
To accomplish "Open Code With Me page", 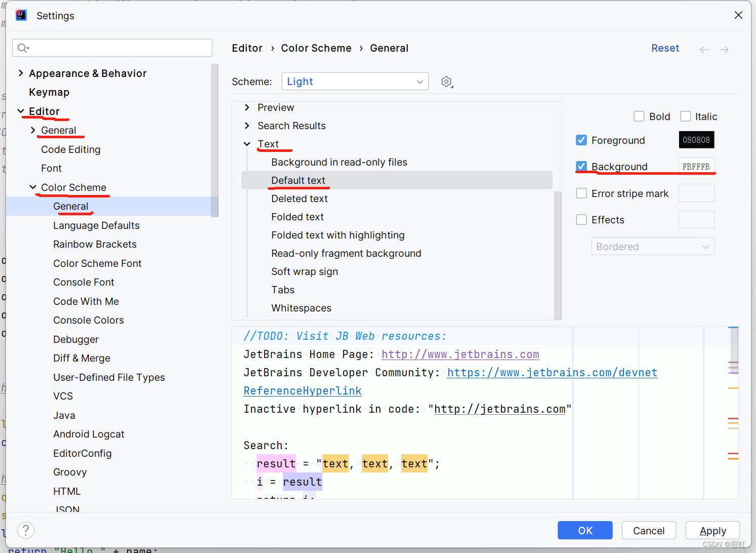I will click(x=86, y=301).
